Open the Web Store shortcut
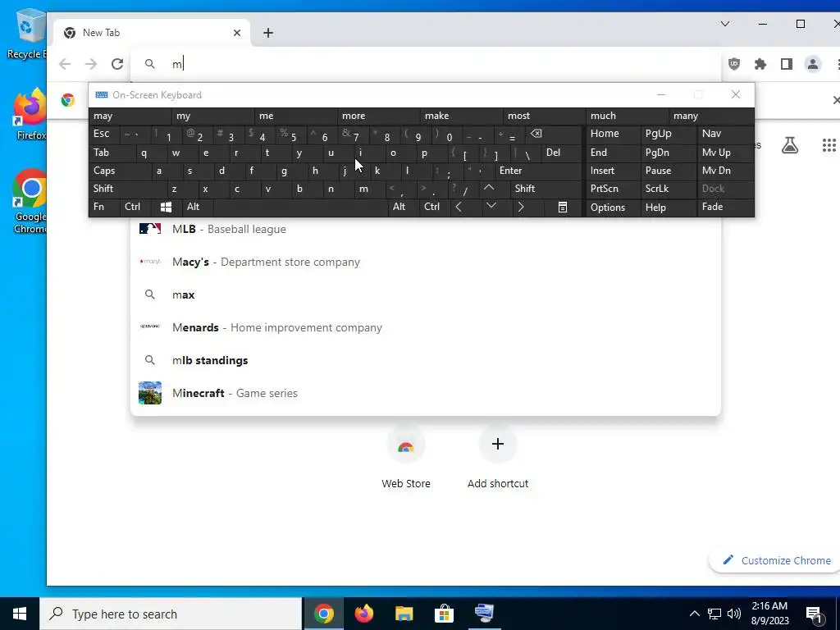This screenshot has height=630, width=840. tap(406, 458)
